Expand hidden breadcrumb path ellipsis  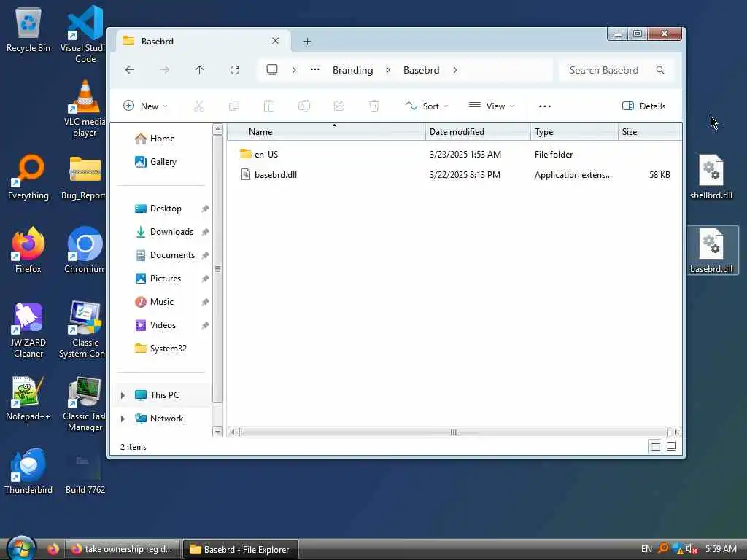tap(315, 70)
